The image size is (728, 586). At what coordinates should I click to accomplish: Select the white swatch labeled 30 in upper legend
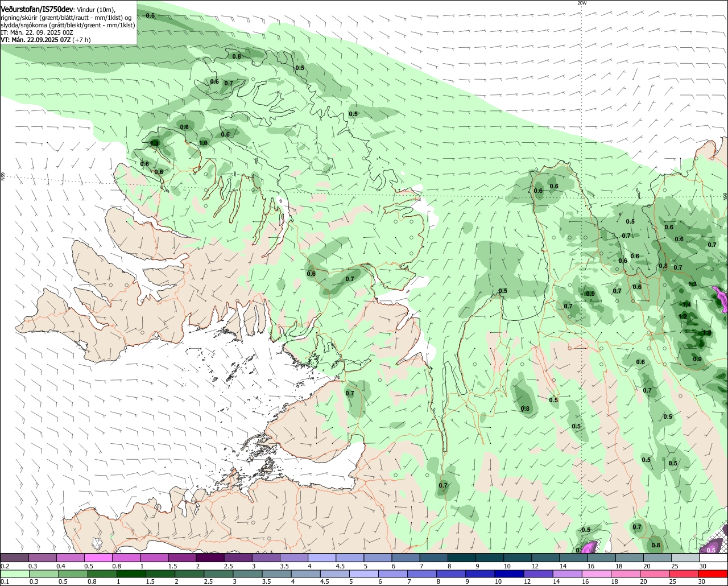point(714,558)
